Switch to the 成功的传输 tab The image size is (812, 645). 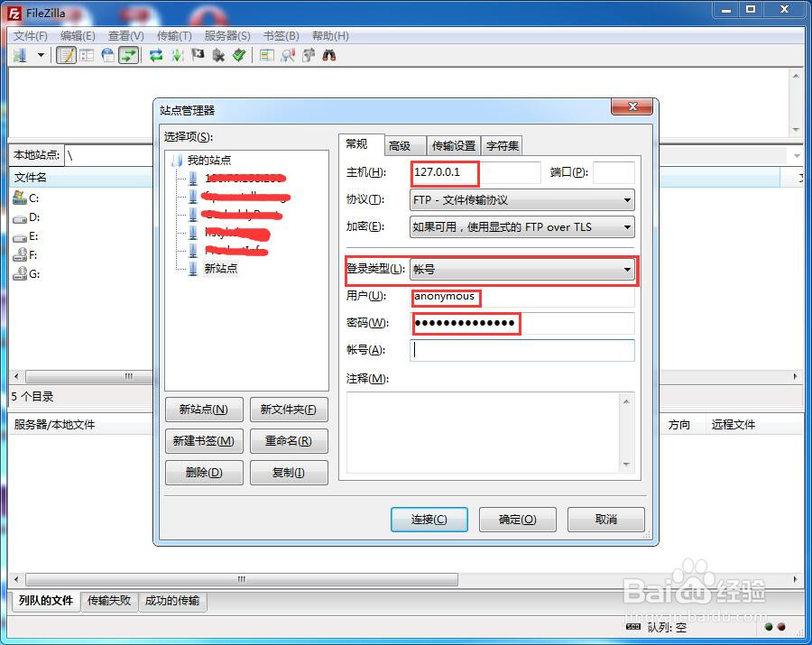172,601
